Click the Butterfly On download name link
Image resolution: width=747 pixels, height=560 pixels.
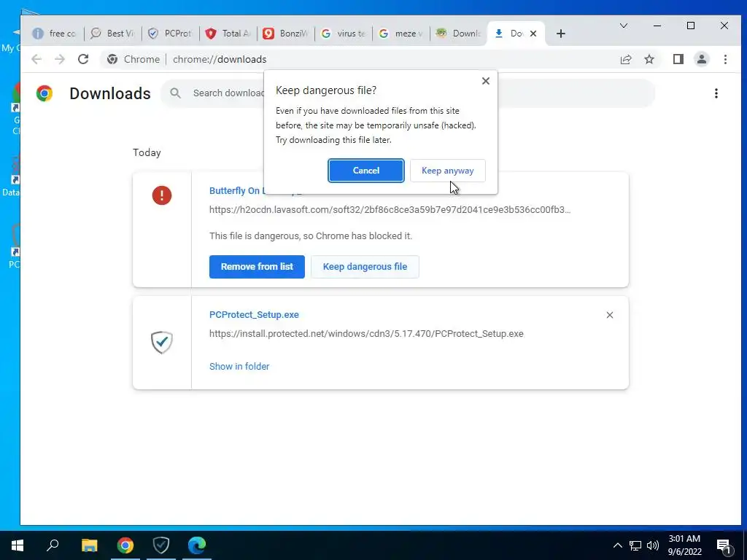coord(236,190)
